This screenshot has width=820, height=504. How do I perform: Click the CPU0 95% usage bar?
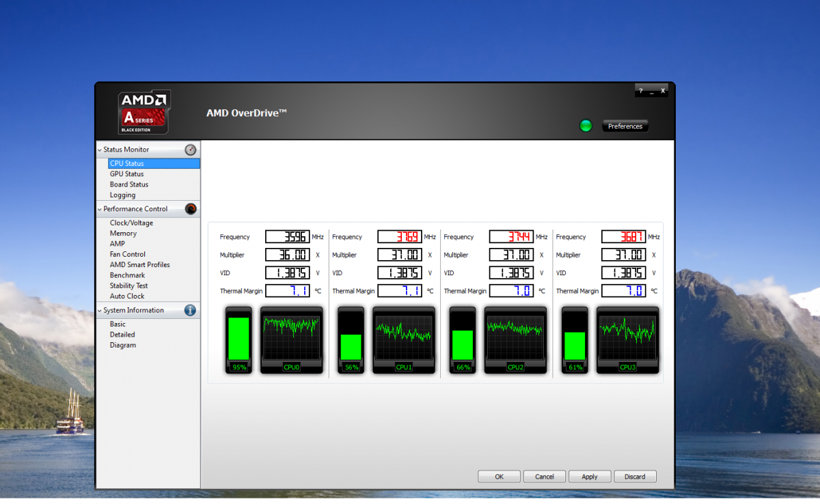click(x=239, y=340)
